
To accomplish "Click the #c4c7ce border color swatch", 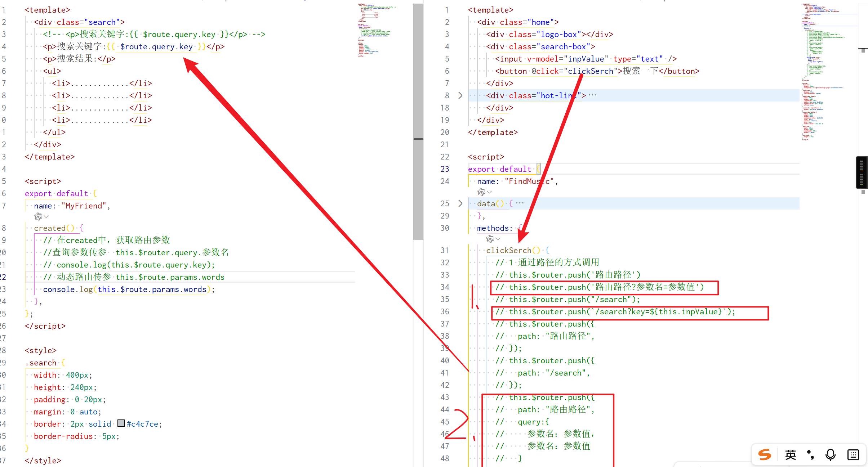I will pyautogui.click(x=121, y=423).
